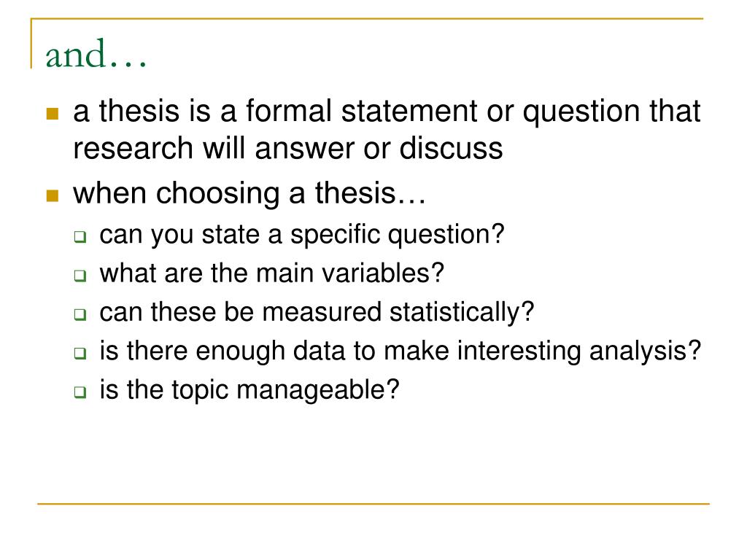This screenshot has height=560, width=747.
Task: Click the checkbox bullet beside 'can these be measured'
Action: [80, 314]
